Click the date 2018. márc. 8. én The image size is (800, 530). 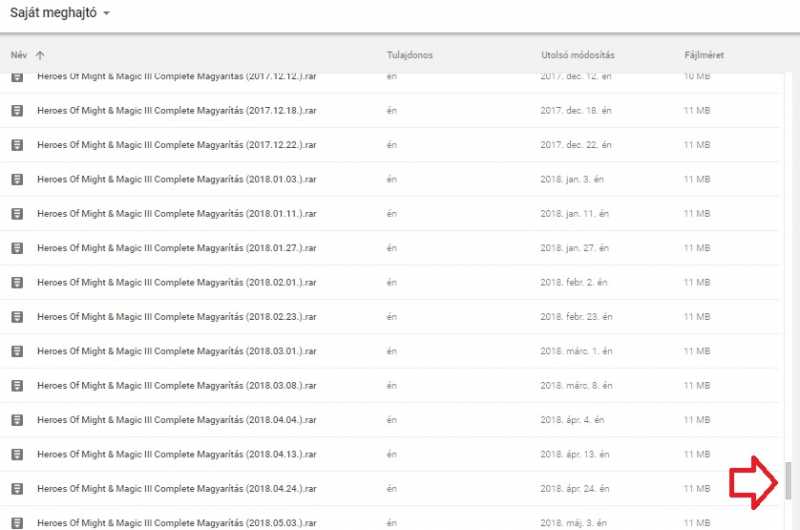pyautogui.click(x=576, y=386)
